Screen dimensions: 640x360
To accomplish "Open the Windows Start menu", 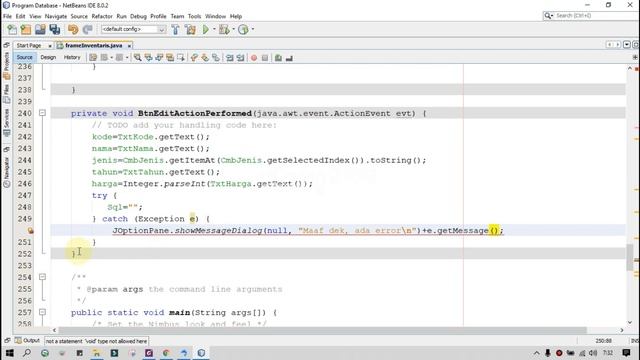I will coord(9,353).
